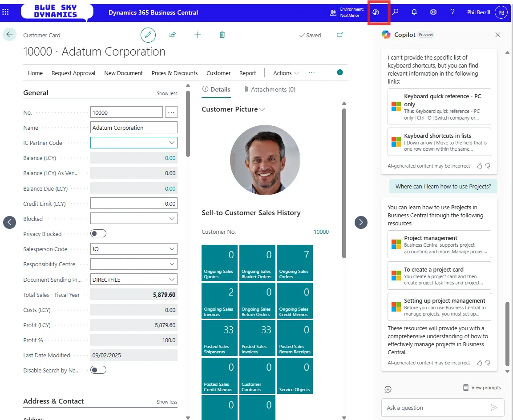Viewport: 513px width, 420px height.
Task: Go to next record arrow
Action: [x=361, y=223]
